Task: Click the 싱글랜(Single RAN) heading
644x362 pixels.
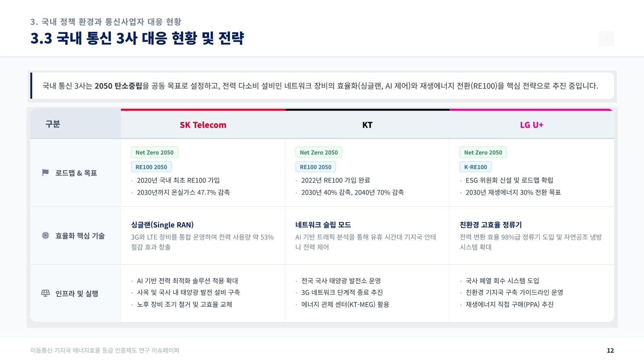Action: 162,225
